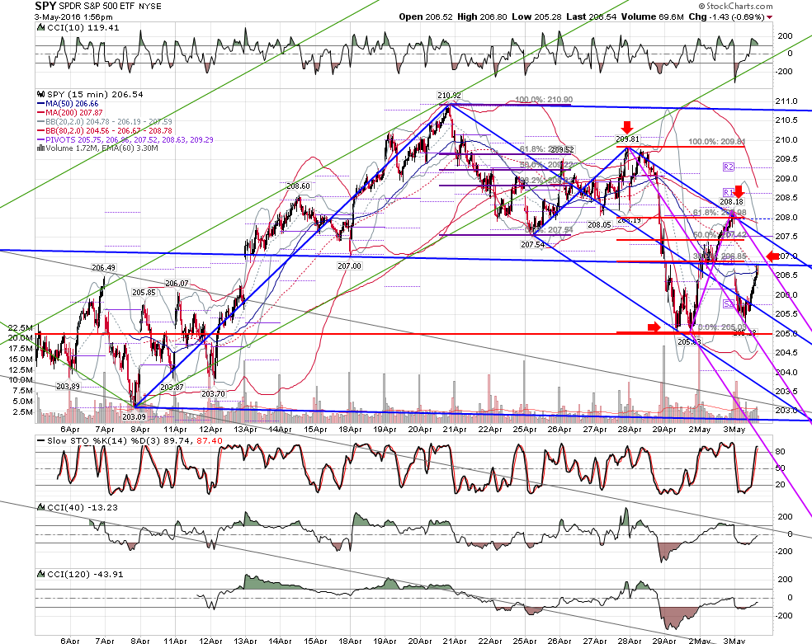Click the 209.81 swing high label

[x=628, y=139]
